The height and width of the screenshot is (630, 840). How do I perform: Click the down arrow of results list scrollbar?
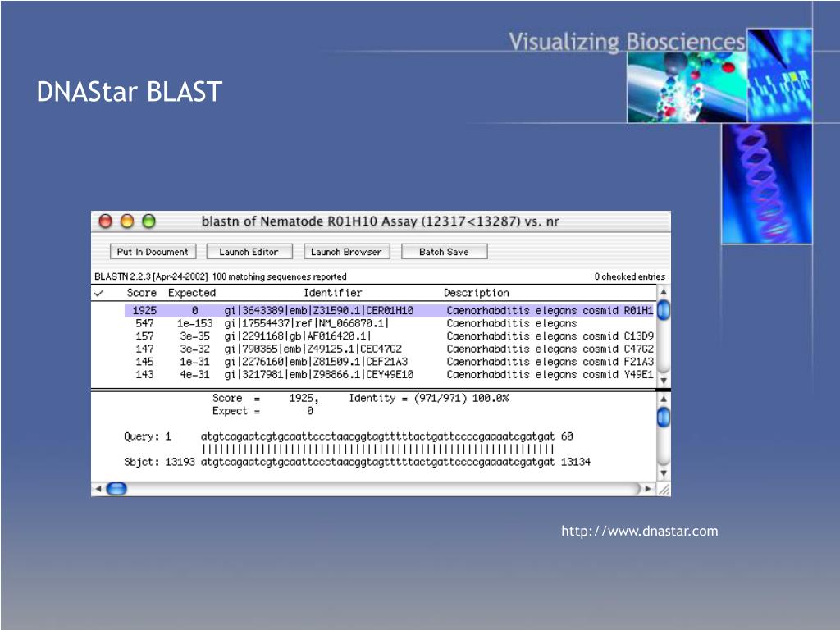point(663,381)
